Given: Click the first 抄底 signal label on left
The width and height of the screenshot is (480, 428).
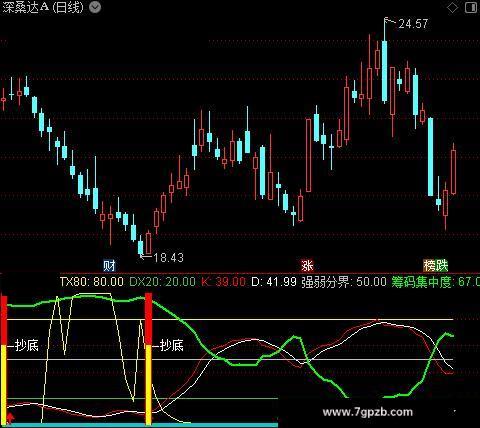Looking at the screenshot, I should pos(27,345).
